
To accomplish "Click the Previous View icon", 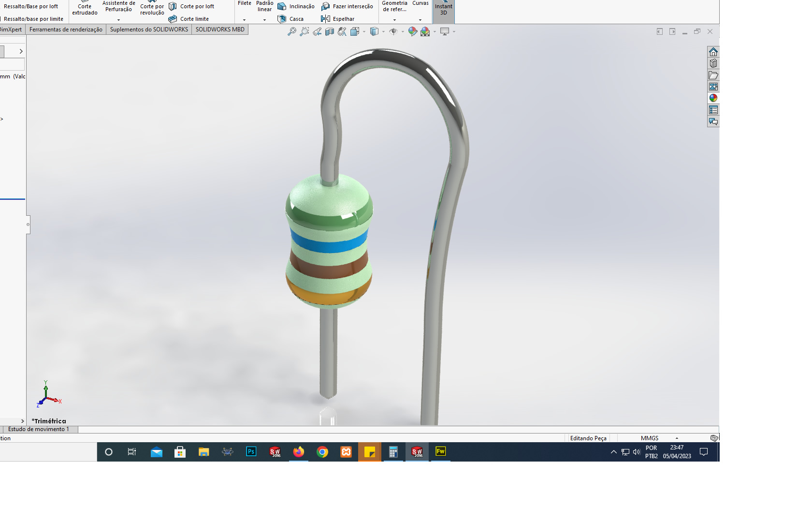I will click(x=317, y=31).
